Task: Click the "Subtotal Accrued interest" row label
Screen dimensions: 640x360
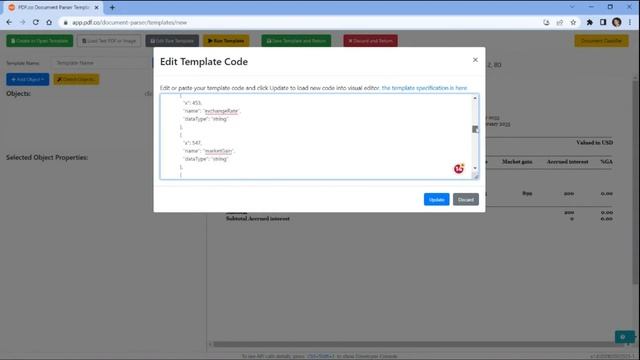Action: pyautogui.click(x=258, y=219)
